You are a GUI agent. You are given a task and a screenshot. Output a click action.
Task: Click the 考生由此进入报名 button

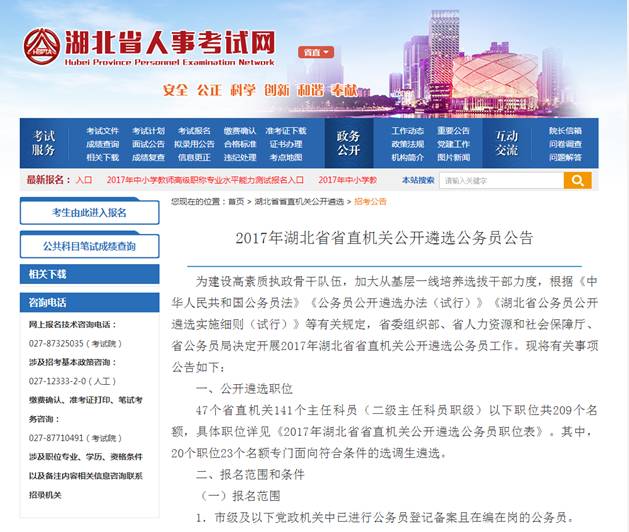coord(89,212)
